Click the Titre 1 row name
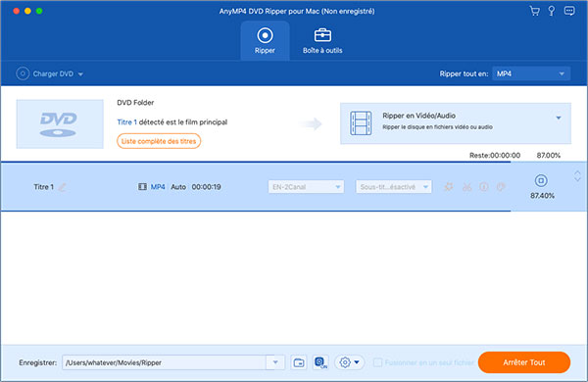This screenshot has width=588, height=382. click(43, 187)
